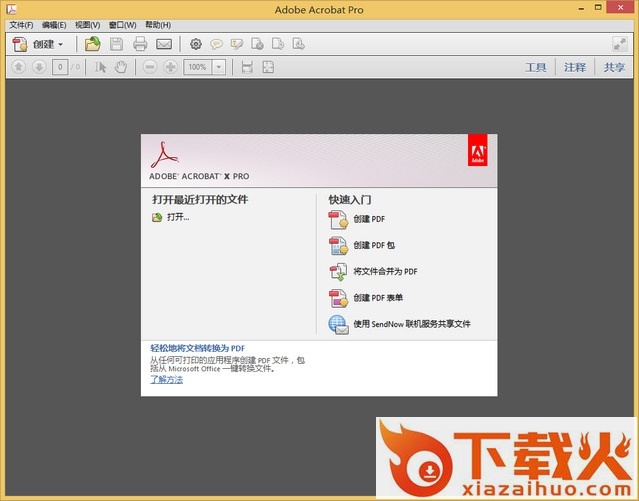Click the Print icon
The width and height of the screenshot is (639, 501).
click(x=140, y=44)
